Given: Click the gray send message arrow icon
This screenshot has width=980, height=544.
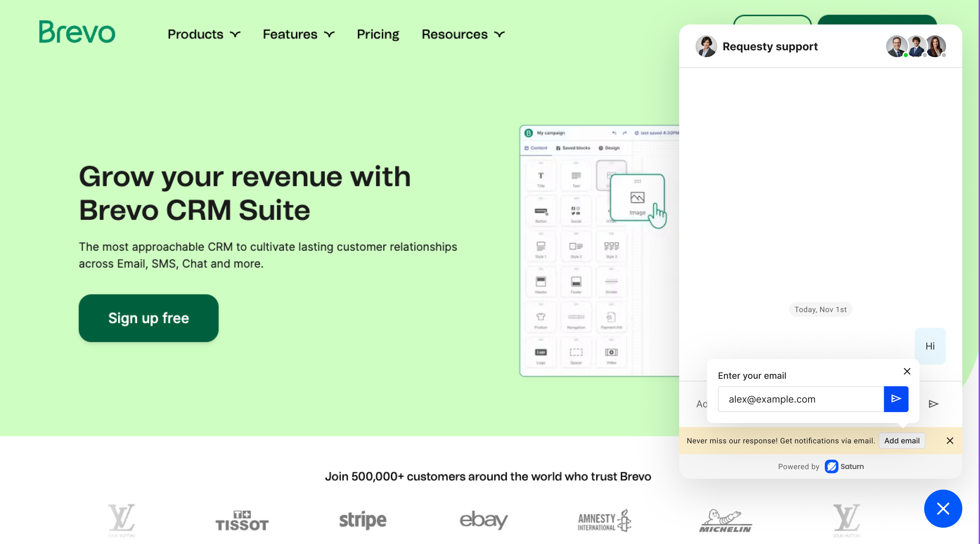Looking at the screenshot, I should coord(933,404).
